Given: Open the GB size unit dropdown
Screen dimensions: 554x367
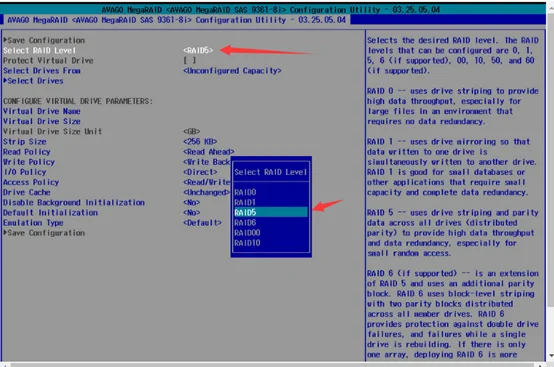Looking at the screenshot, I should click(x=191, y=131).
